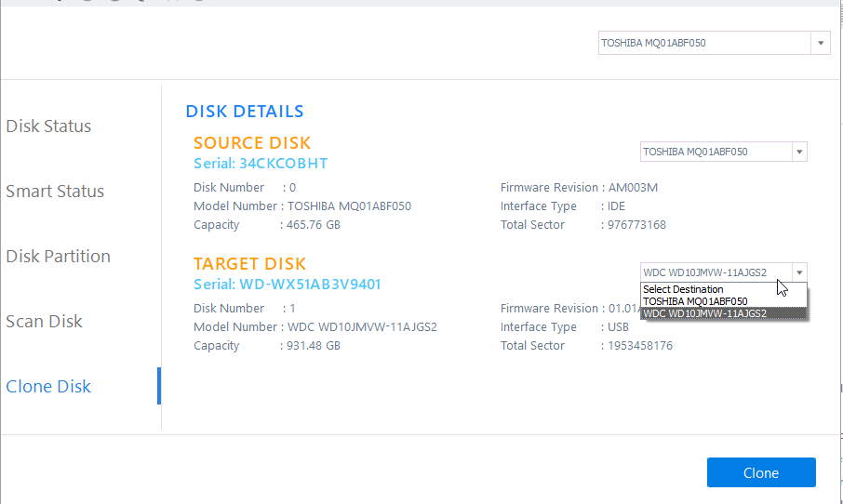843x504 pixels.
Task: Click the source serial 34CKCOBHT text
Action: pyautogui.click(x=261, y=164)
